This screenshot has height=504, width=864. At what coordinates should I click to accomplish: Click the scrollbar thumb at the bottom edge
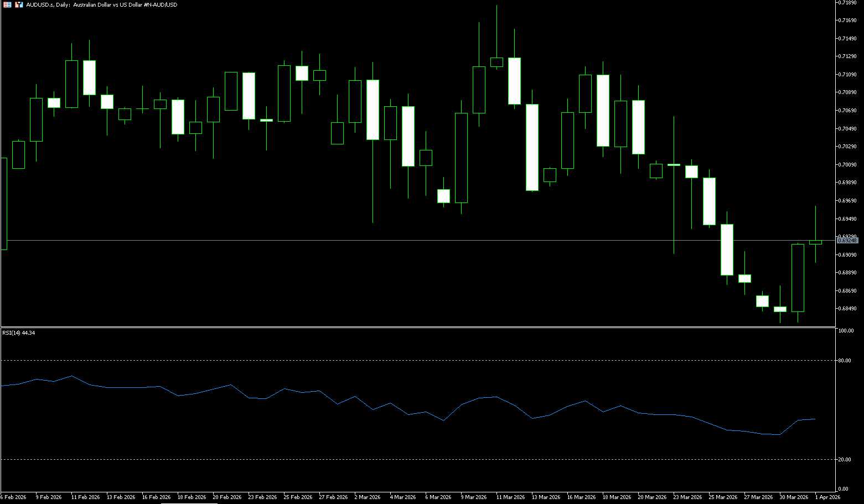[x=189, y=503]
